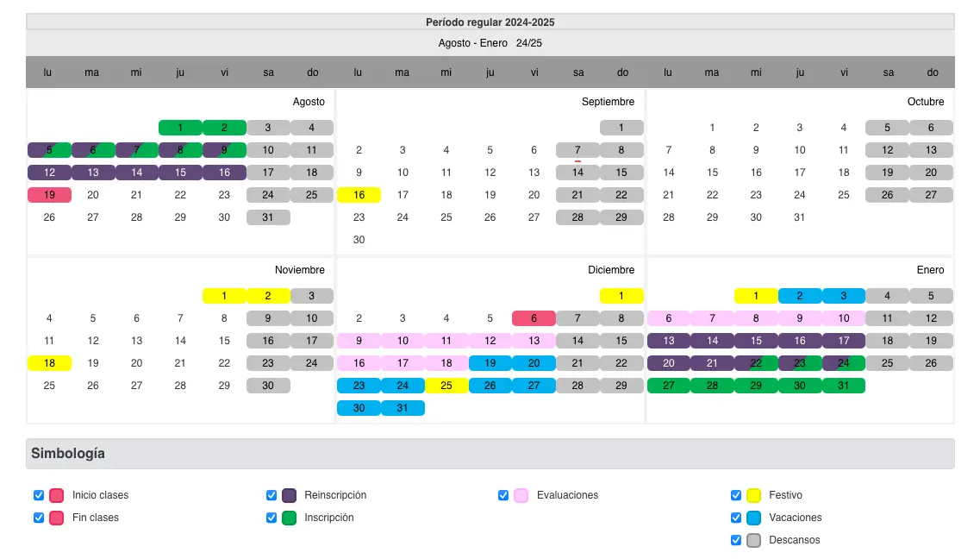980x559 pixels.
Task: Toggle the Descansos checkbox
Action: click(735, 540)
